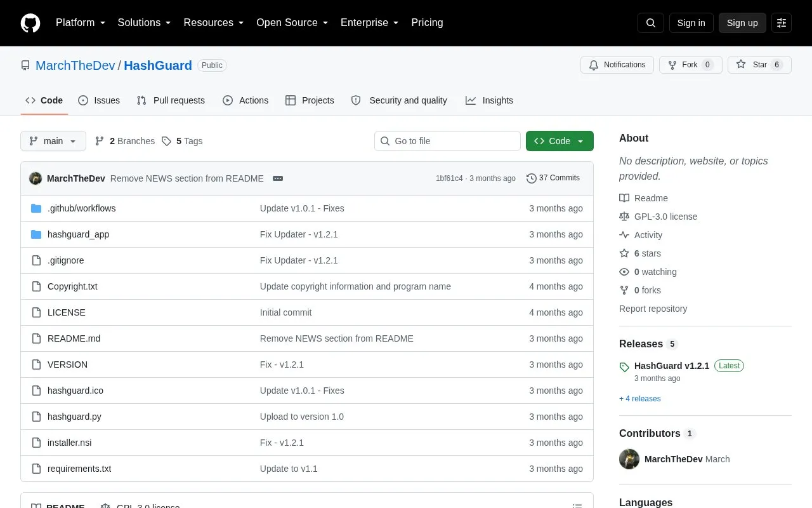The width and height of the screenshot is (812, 508).
Task: Show the + 4 releases link
Action: 640,399
